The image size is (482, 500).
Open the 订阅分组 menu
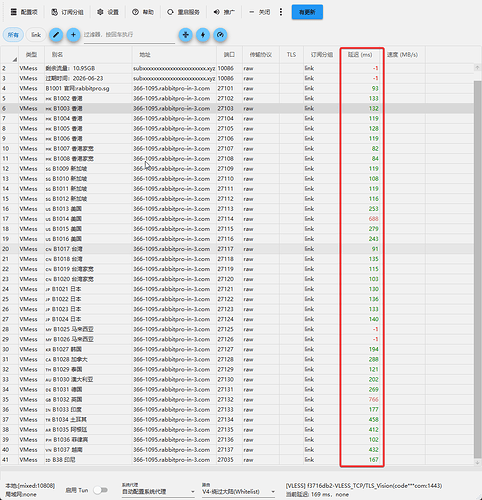coord(67,12)
